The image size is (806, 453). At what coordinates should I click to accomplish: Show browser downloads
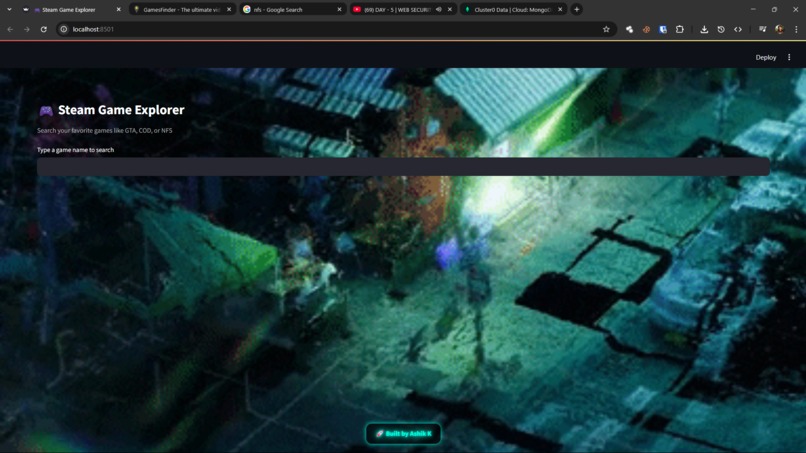[x=704, y=29]
